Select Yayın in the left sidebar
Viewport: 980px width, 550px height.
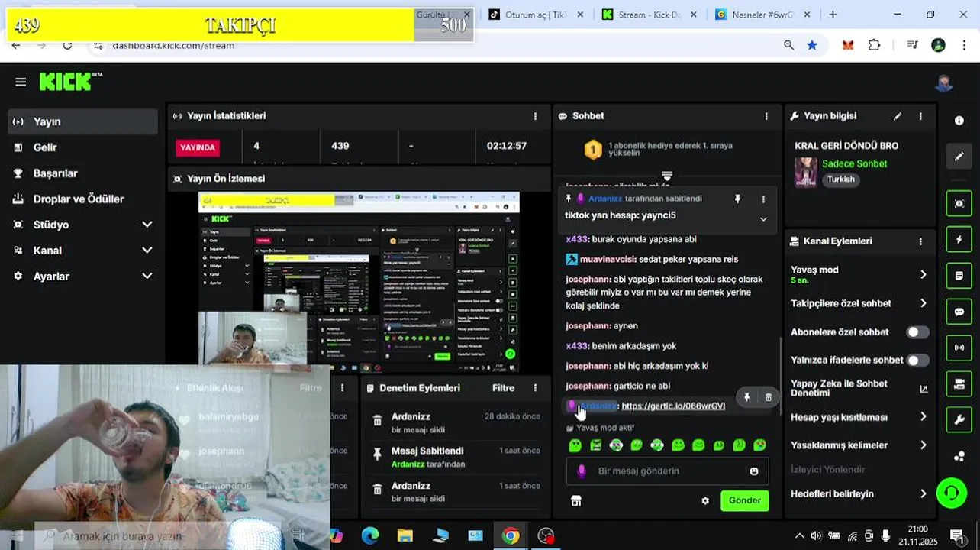click(x=82, y=121)
